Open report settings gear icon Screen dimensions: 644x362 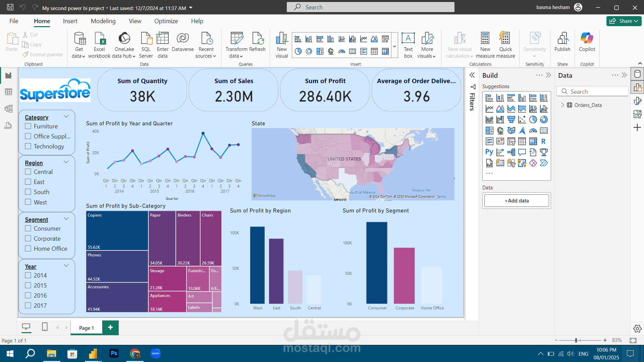[637, 328]
